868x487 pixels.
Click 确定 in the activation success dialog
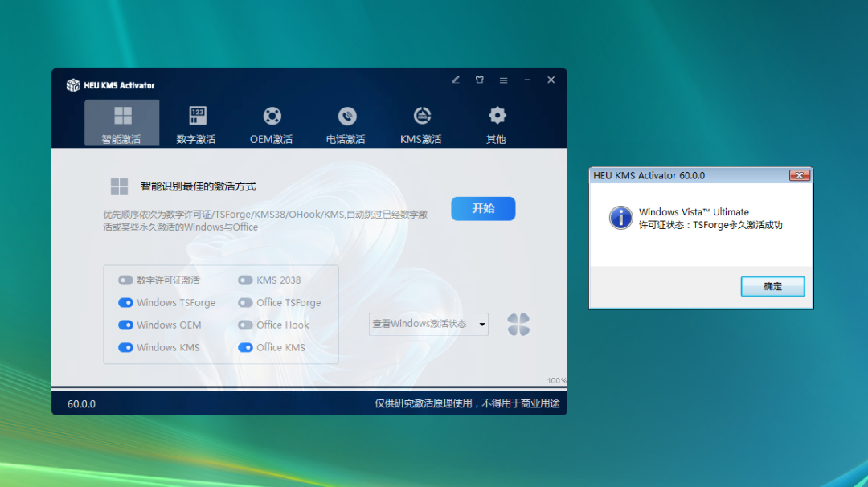(x=772, y=286)
